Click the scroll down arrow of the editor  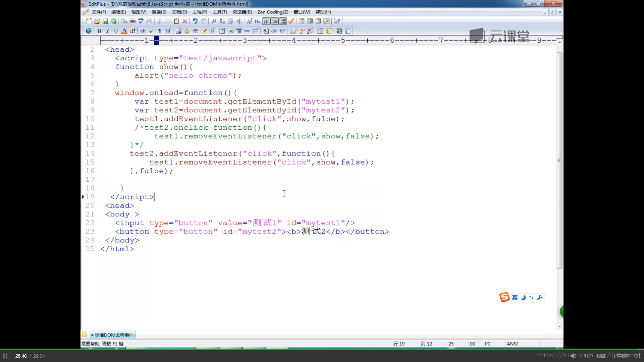559,326
